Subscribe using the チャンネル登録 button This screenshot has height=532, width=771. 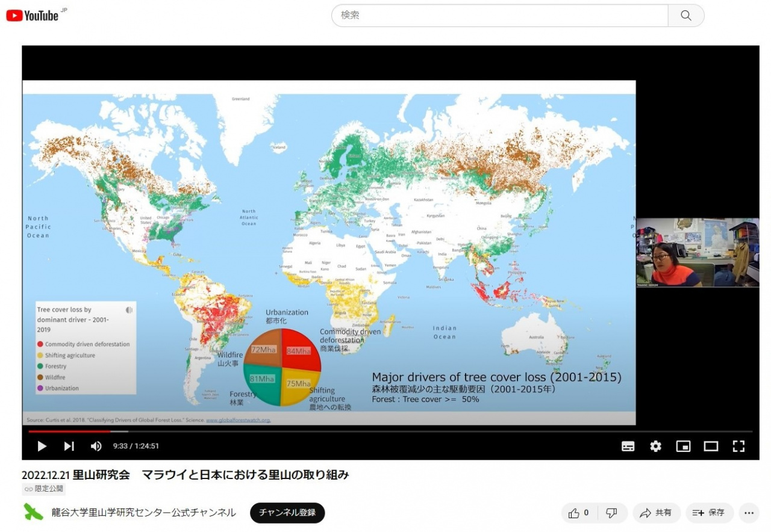287,513
